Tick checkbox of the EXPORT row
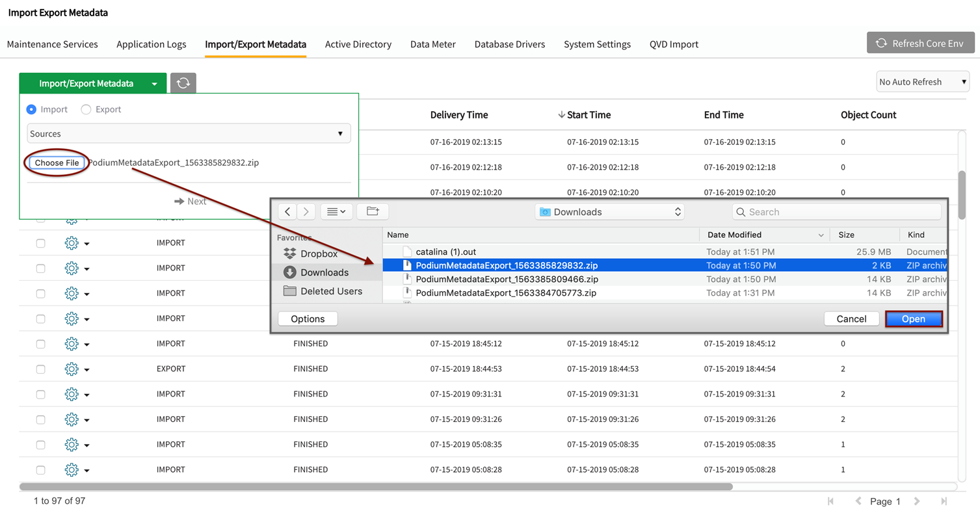This screenshot has height=522, width=980. 40,369
